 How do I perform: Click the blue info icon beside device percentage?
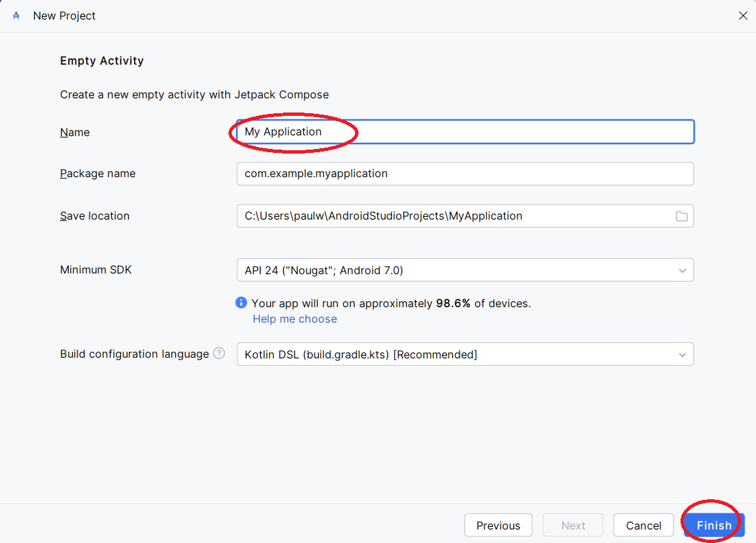coord(241,303)
